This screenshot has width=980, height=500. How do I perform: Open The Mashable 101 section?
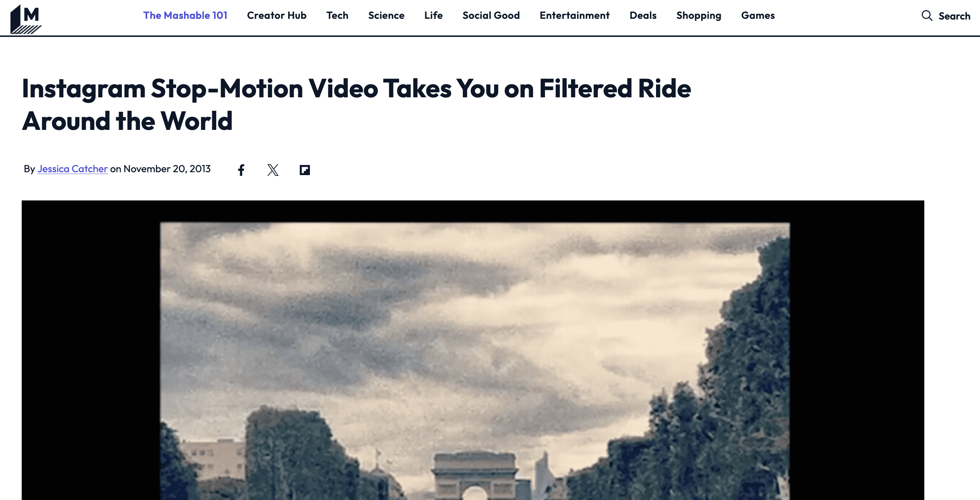click(185, 15)
